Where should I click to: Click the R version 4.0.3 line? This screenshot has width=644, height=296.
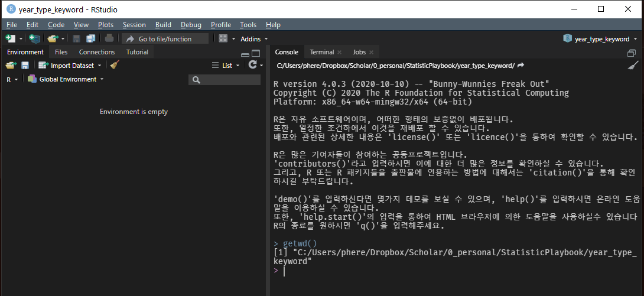(412, 84)
